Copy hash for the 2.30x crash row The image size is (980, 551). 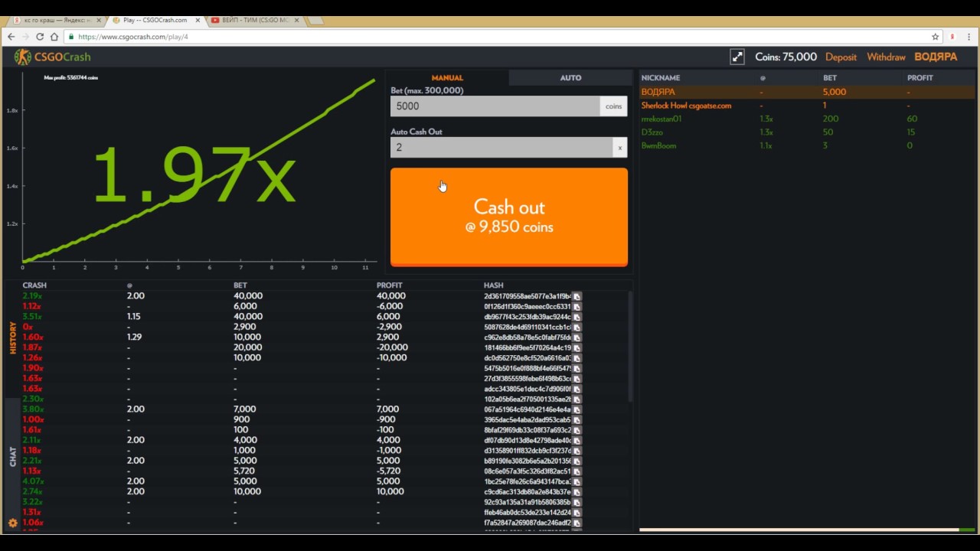[577, 399]
